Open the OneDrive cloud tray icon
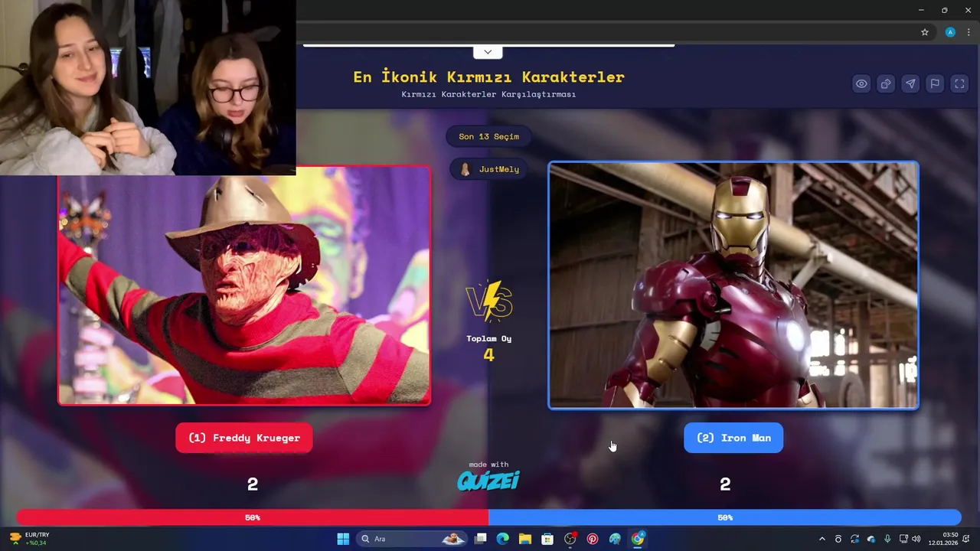This screenshot has height=551, width=980. 871,539
